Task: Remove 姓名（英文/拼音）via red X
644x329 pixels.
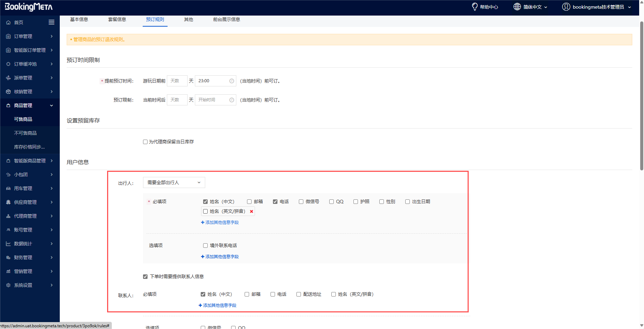Action: coord(251,211)
